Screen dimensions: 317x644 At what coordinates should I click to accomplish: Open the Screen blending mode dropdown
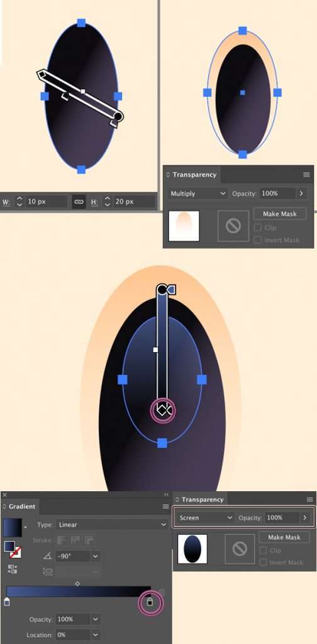206,518
